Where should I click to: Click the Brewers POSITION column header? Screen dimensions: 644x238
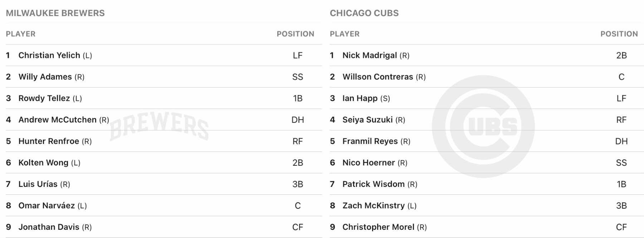point(295,34)
